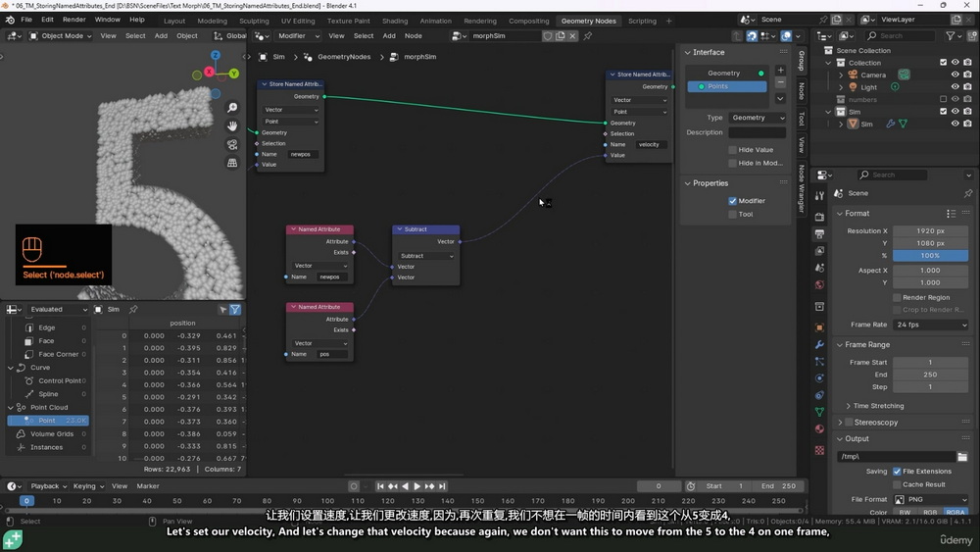The width and height of the screenshot is (980, 552).
Task: Open the Object Data properties green tab
Action: coord(819,412)
